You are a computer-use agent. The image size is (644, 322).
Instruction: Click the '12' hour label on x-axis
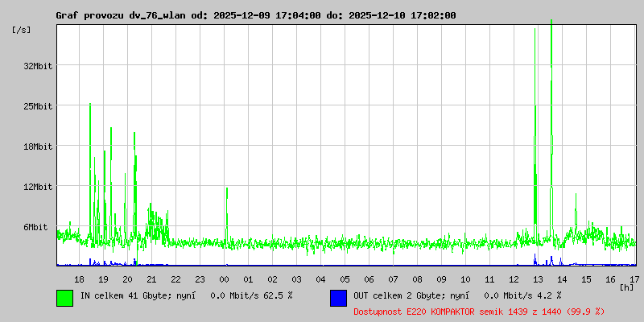pos(514,279)
